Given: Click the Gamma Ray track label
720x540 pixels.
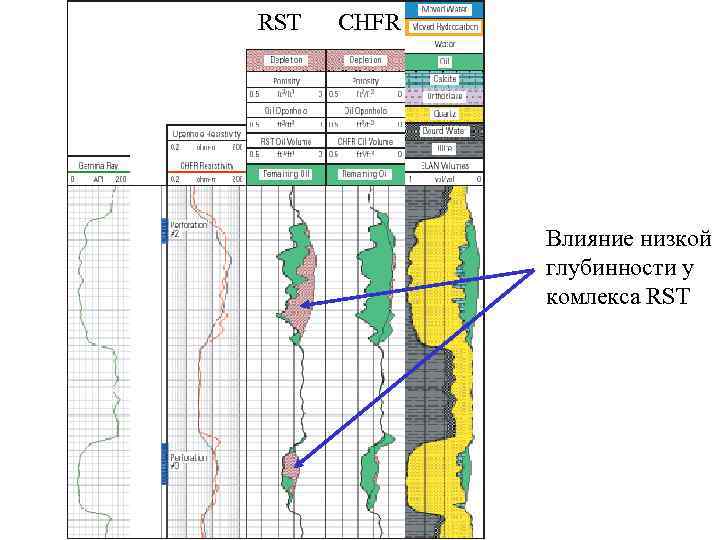Looking at the screenshot, I should [x=98, y=166].
